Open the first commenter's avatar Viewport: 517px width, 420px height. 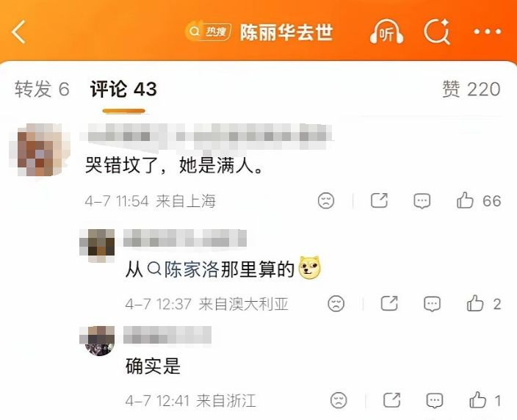pos(43,150)
